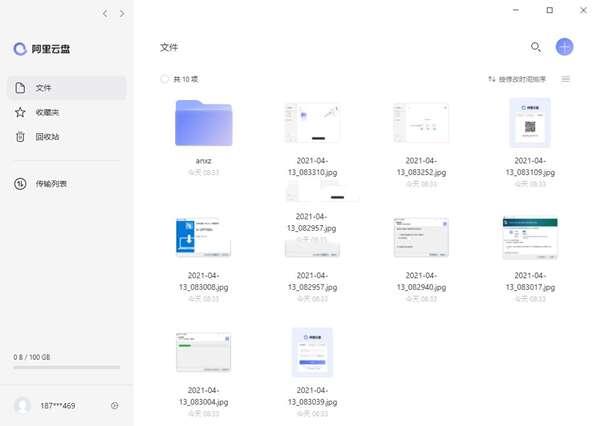The height and width of the screenshot is (426, 600).
Task: Click account name 187***469
Action: [59, 405]
